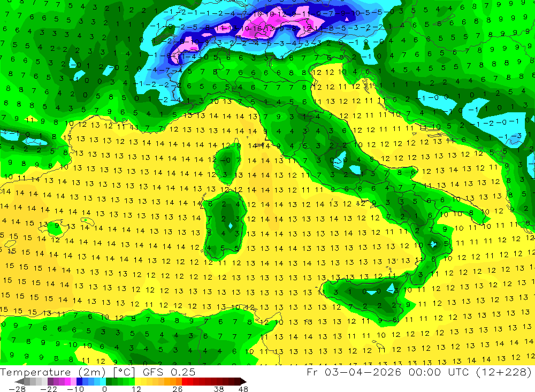The width and height of the screenshot is (535, 392).
Task: Click the "-22" value on color scale
Action: pyautogui.click(x=49, y=389)
